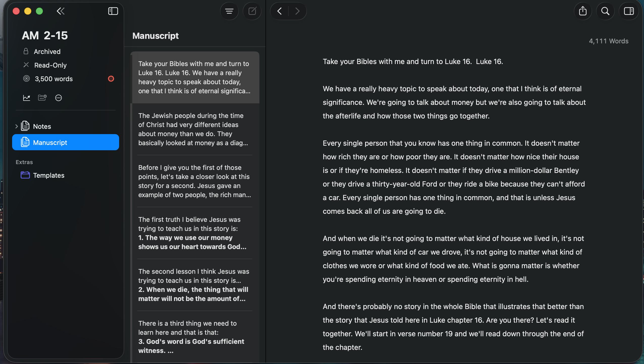Open the writing statistics chart icon
The image size is (644, 364).
coord(27,98)
